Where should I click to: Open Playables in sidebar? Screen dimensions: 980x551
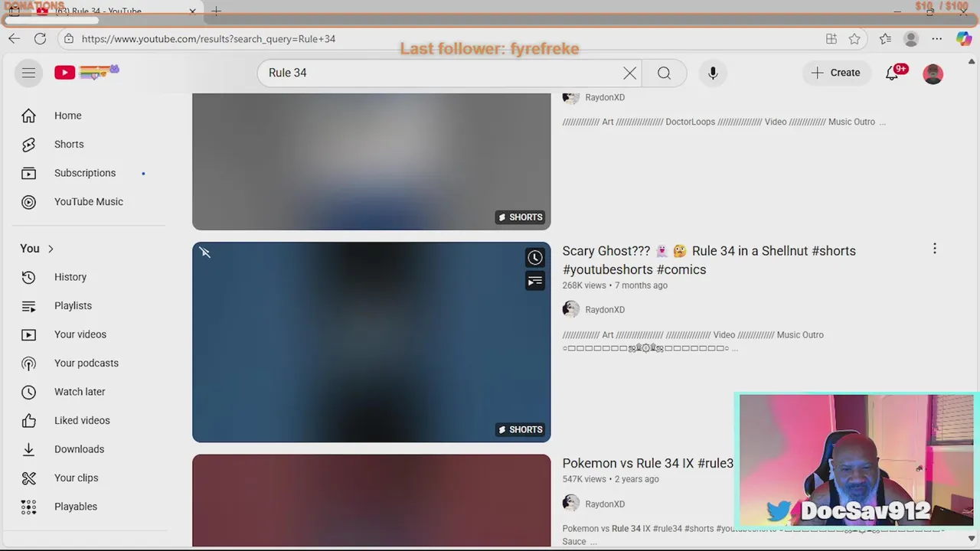click(x=89, y=507)
